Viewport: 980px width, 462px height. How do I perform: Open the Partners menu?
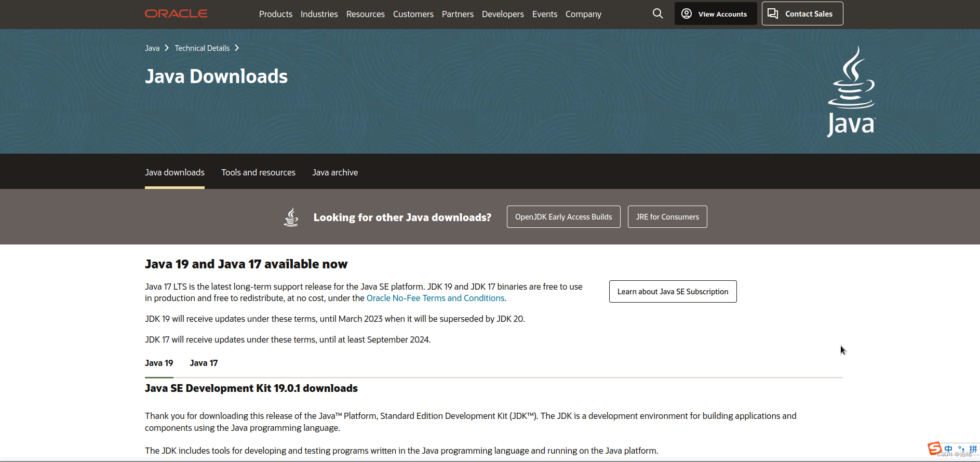458,14
